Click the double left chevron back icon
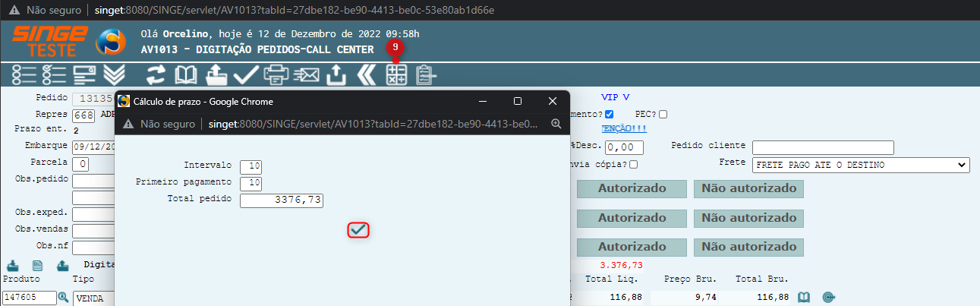The height and width of the screenshot is (306, 980). (x=367, y=74)
